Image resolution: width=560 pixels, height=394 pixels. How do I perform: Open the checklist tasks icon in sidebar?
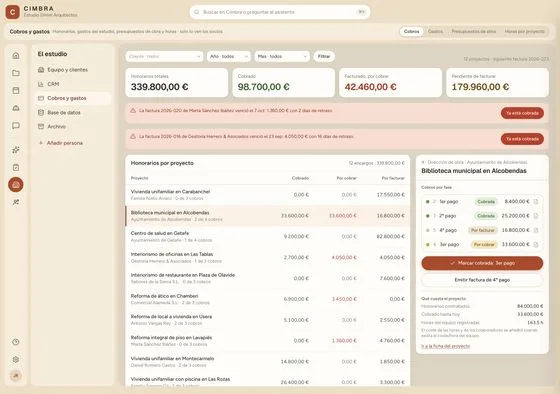16,167
